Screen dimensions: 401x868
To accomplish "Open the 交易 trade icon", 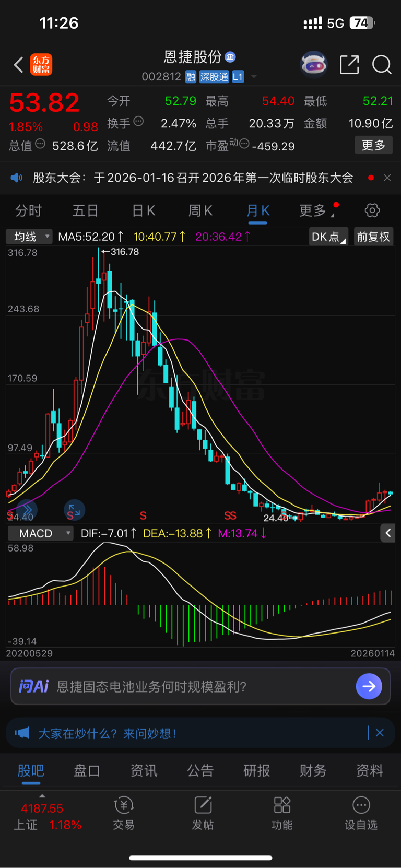I will click(124, 814).
